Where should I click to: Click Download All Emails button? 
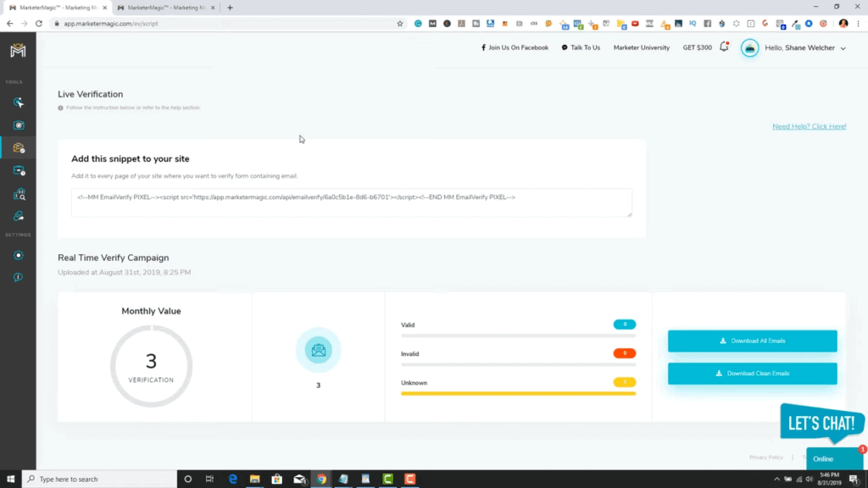[753, 341]
